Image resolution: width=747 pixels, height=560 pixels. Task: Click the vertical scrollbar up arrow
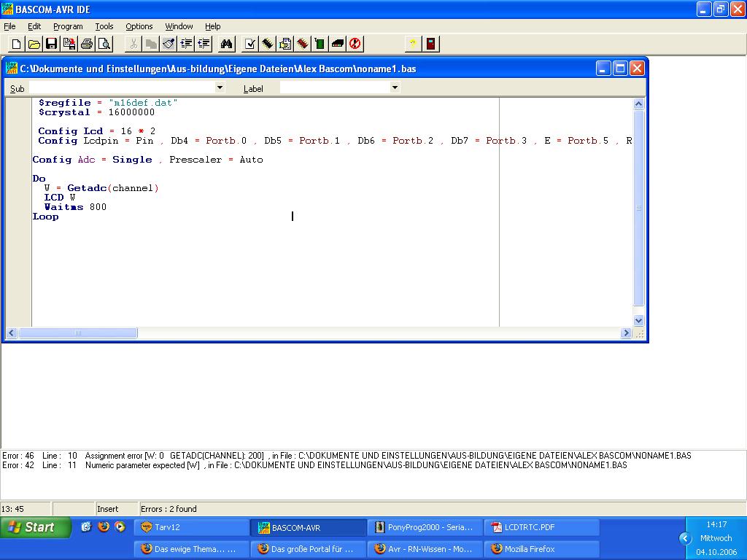639,104
